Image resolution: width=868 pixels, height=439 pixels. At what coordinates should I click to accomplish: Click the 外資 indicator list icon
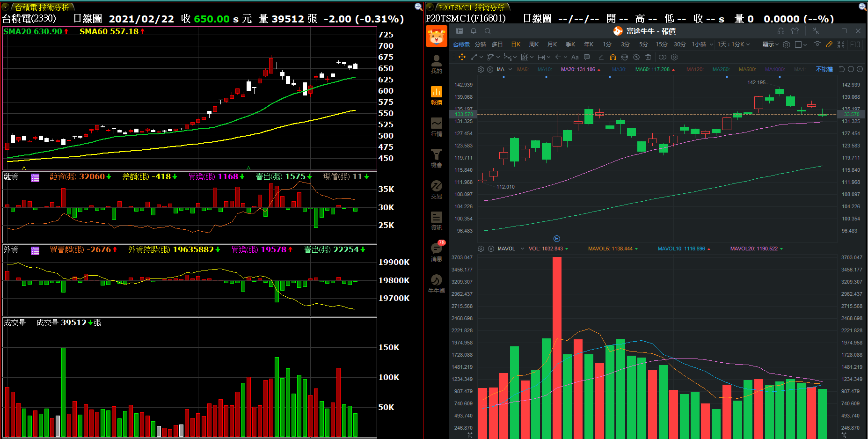35,250
